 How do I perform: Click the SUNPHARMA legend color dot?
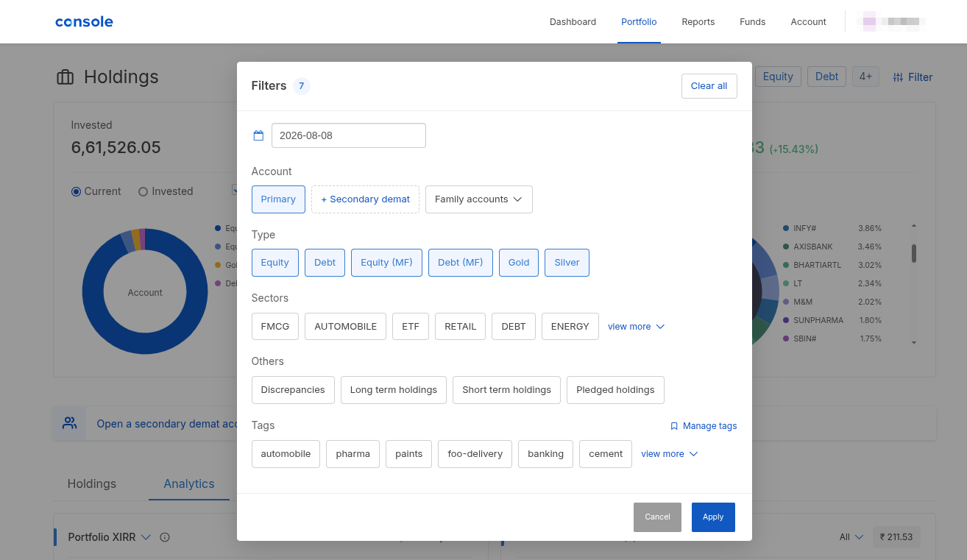(786, 320)
